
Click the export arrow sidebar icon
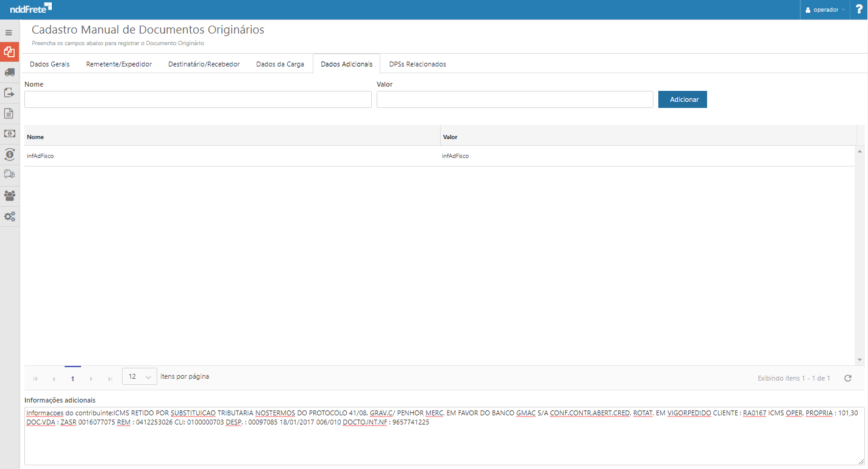coord(9,93)
